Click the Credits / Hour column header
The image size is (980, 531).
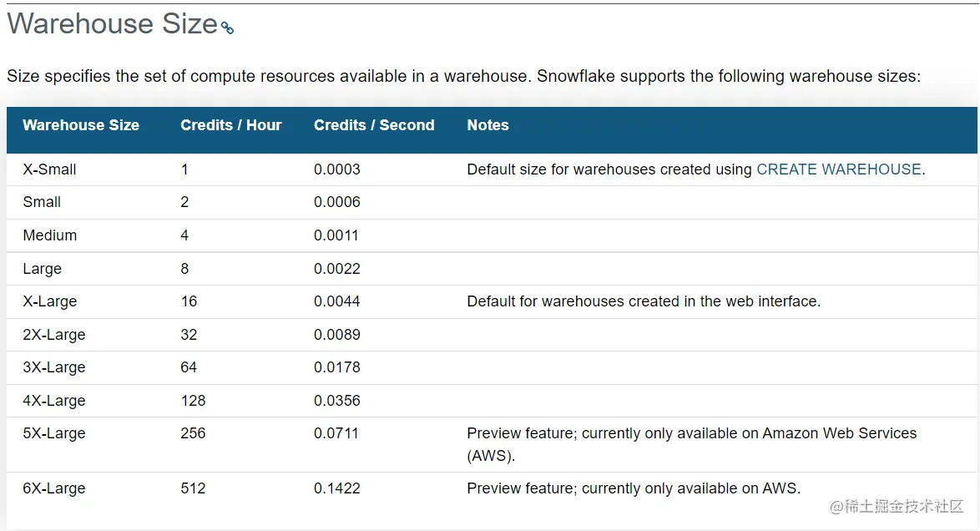pos(230,125)
